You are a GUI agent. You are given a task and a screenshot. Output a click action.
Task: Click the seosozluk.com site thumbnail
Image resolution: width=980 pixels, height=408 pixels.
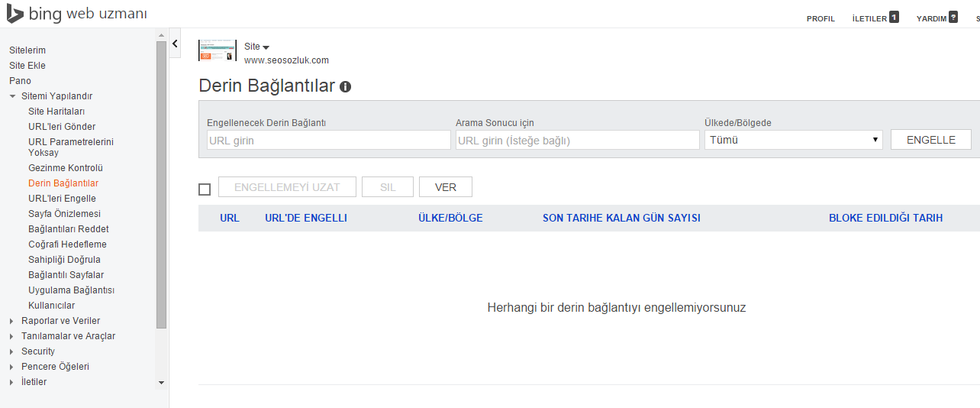[x=218, y=50]
